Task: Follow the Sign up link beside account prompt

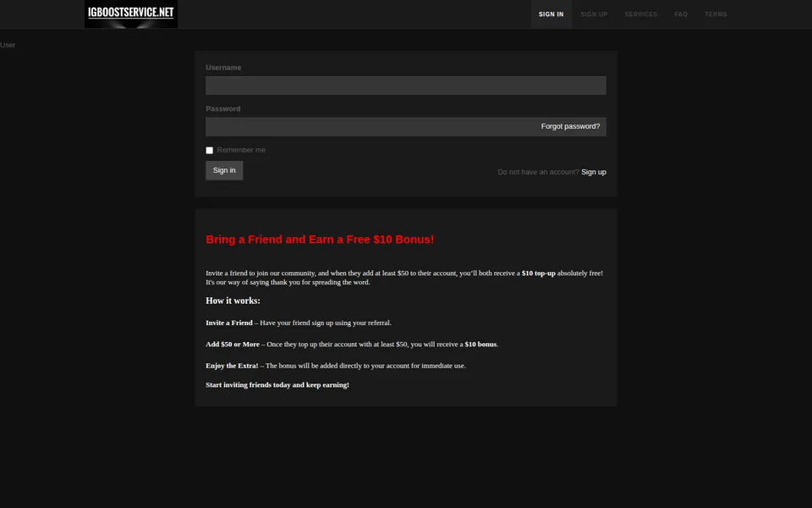Action: tap(594, 172)
